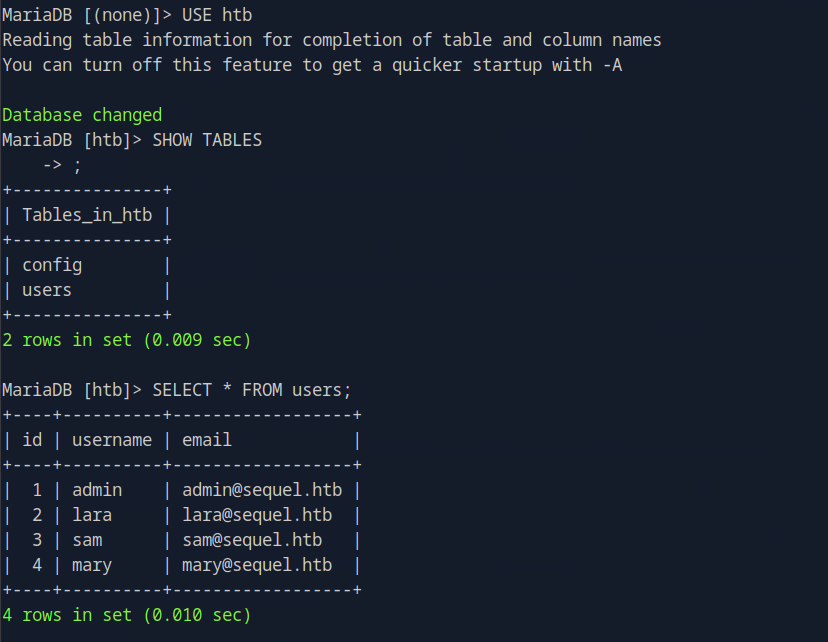Click the 'SELECT * FROM users;' query
The width and height of the screenshot is (828, 642).
click(x=252, y=390)
